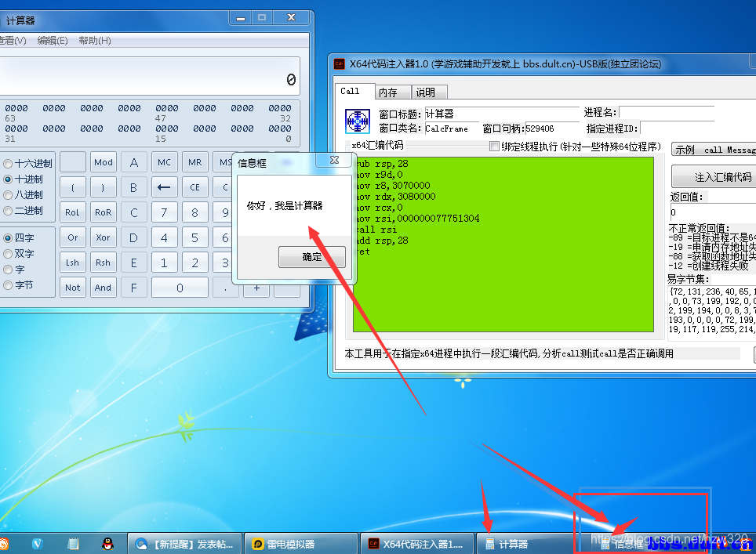This screenshot has width=756, height=554.
Task: Click the RoR rotate right key
Action: tap(104, 212)
